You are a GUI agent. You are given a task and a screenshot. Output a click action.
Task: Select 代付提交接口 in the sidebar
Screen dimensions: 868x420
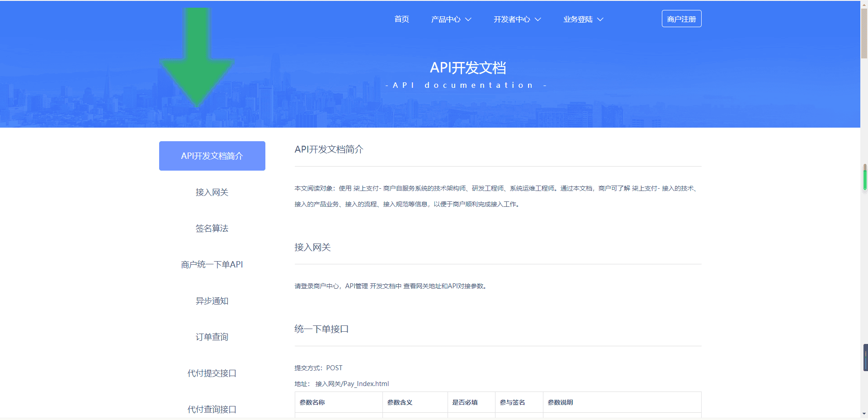tap(212, 373)
